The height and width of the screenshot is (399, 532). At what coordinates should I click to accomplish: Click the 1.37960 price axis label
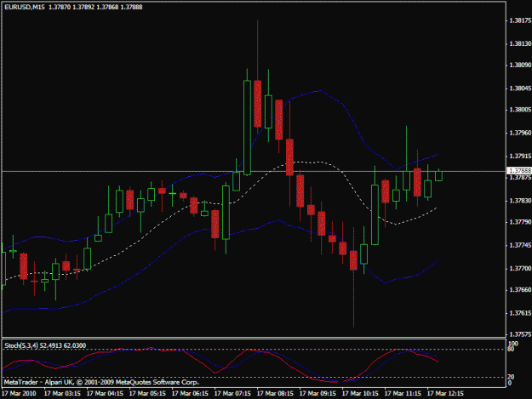coord(520,133)
